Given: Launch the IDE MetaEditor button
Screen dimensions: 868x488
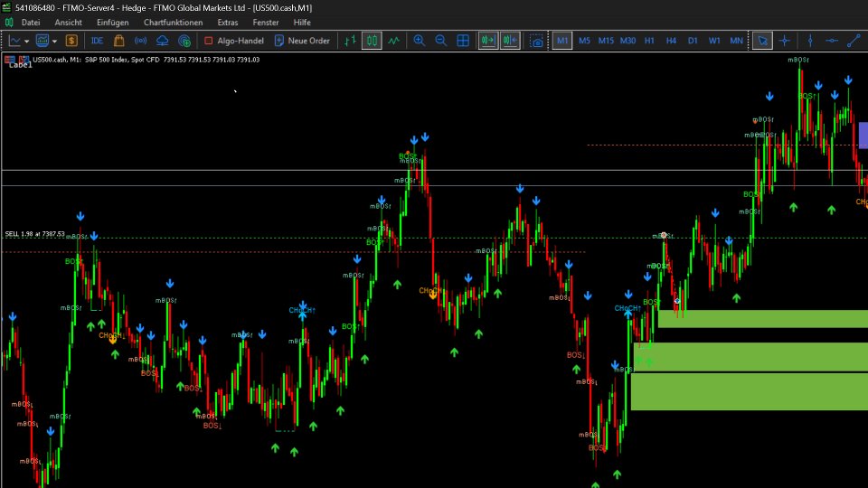Looking at the screenshot, I should [97, 41].
